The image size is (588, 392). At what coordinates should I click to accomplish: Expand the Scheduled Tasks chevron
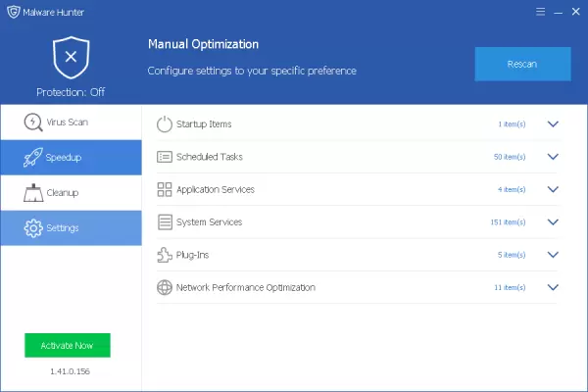(553, 157)
